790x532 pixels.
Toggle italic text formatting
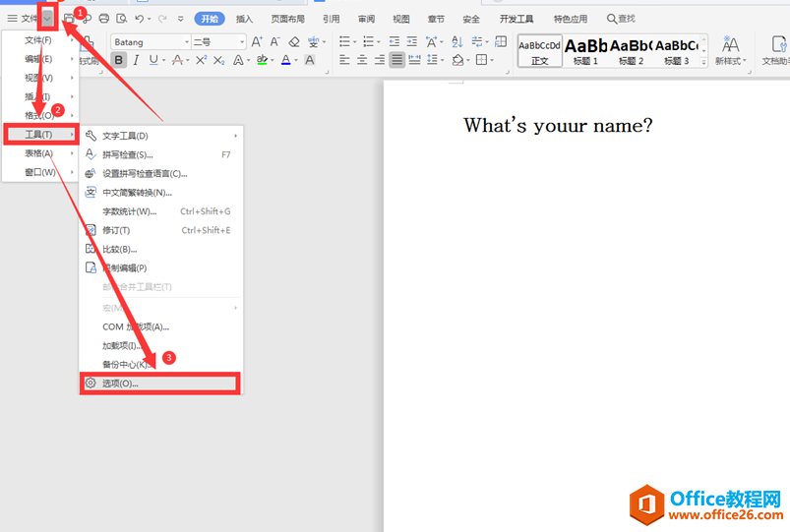click(x=137, y=60)
